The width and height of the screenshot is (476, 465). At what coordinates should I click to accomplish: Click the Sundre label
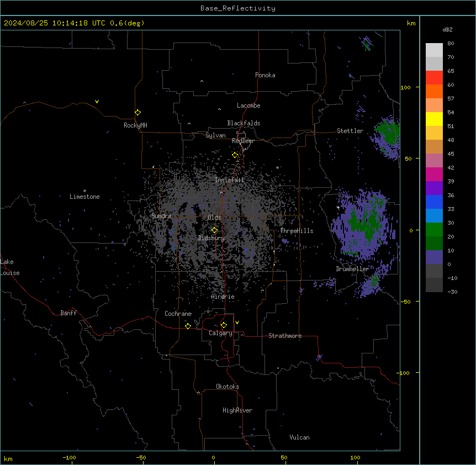pyautogui.click(x=161, y=216)
